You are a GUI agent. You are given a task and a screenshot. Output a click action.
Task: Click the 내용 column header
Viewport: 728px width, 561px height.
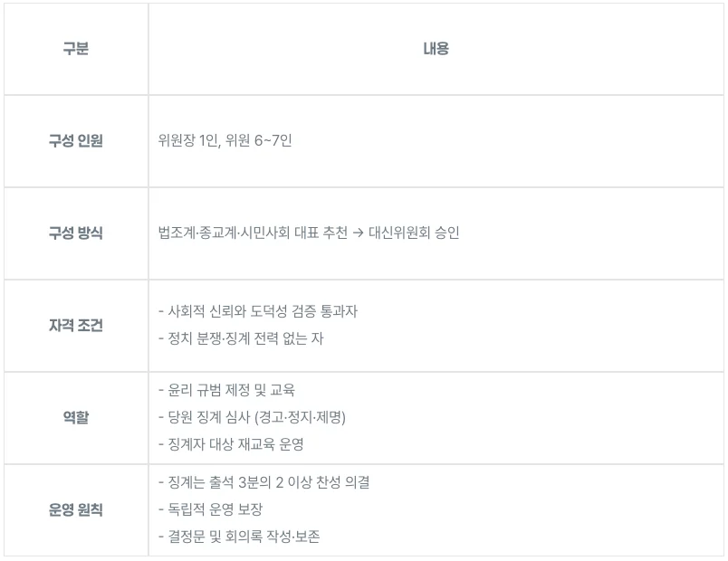436,49
